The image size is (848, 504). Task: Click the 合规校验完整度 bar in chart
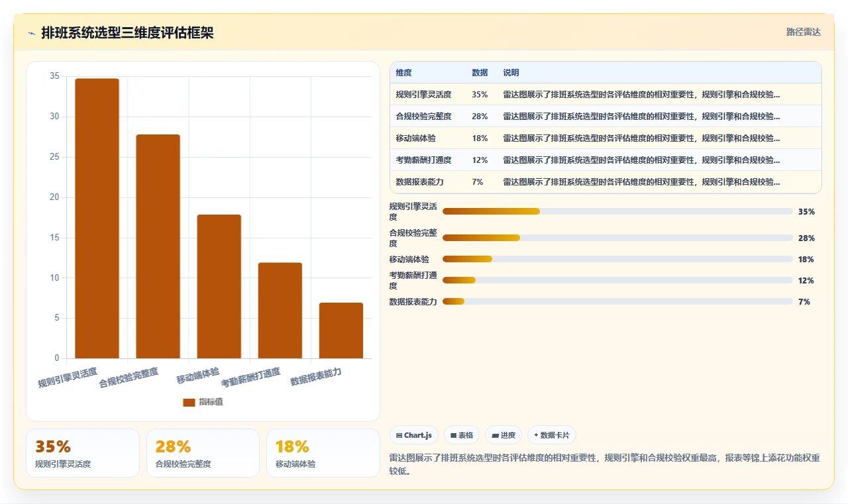(158, 246)
